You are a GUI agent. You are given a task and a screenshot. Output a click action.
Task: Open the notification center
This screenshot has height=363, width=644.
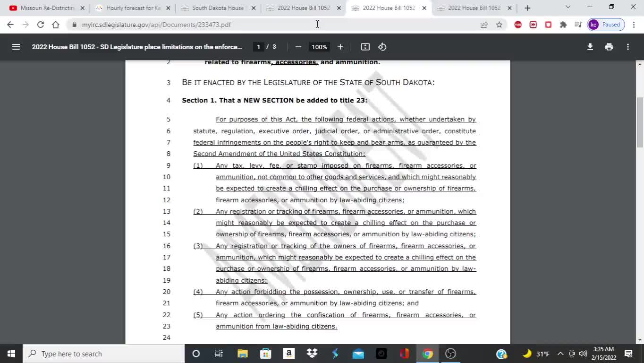click(628, 354)
